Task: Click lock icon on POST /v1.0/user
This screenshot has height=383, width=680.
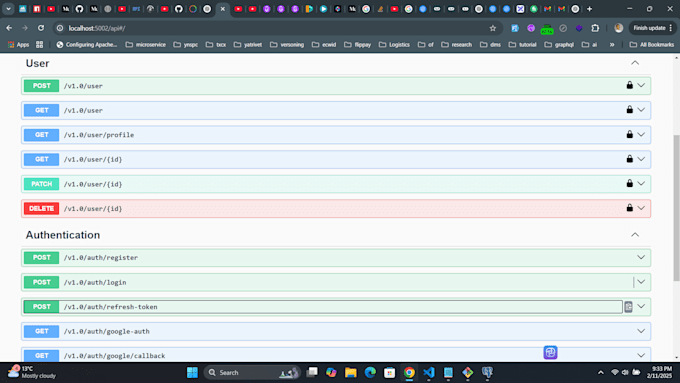Action: [629, 85]
